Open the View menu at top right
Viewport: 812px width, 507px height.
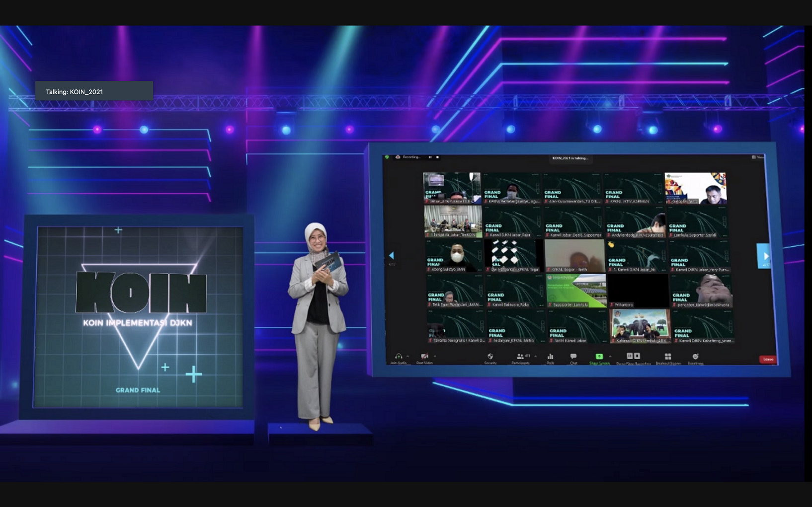[x=757, y=157]
